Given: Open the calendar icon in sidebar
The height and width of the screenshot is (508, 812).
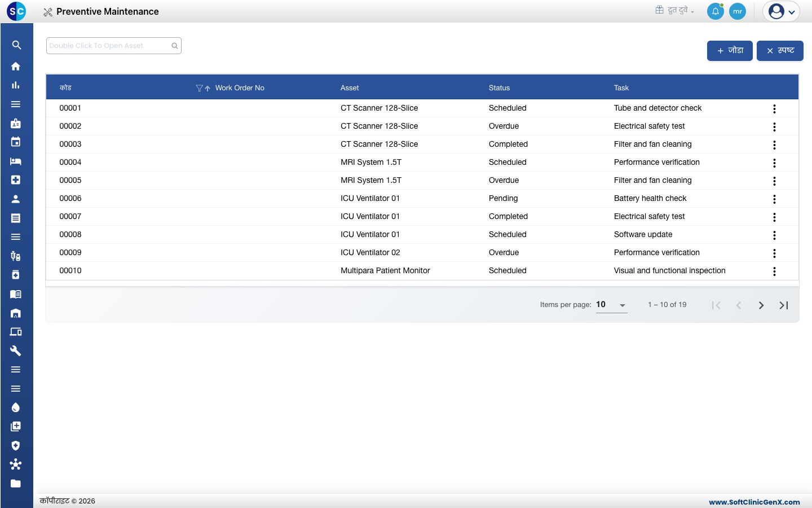Looking at the screenshot, I should pos(16,142).
